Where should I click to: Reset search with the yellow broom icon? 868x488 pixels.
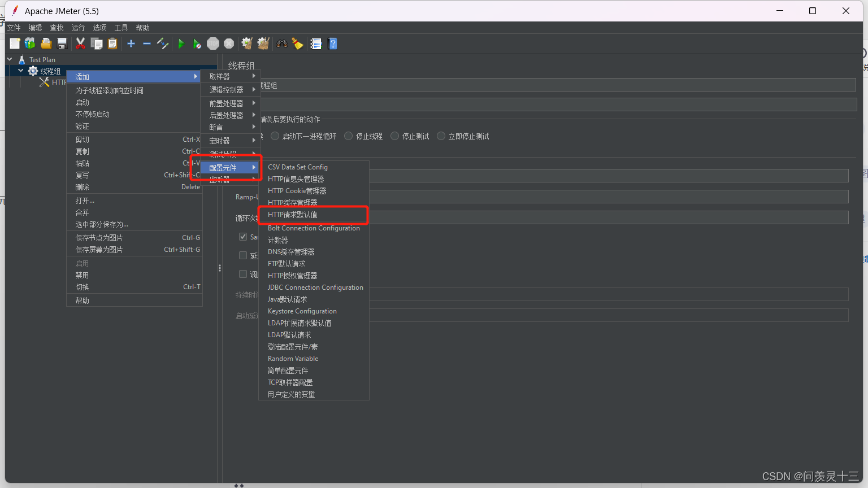point(297,43)
